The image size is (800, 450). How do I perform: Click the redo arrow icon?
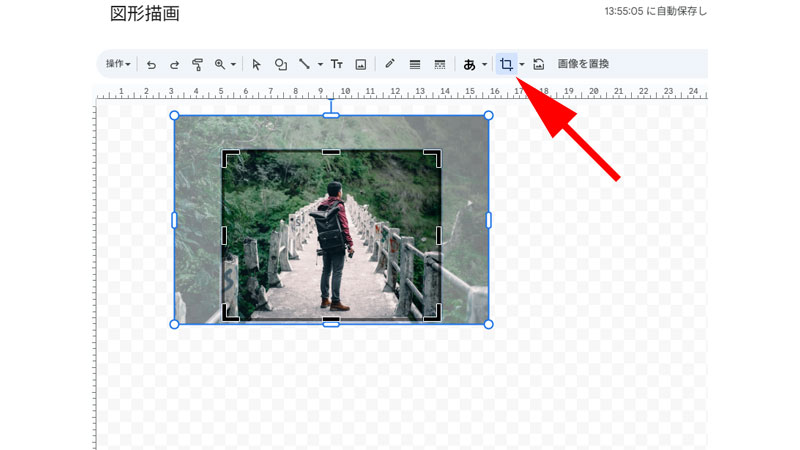[174, 64]
